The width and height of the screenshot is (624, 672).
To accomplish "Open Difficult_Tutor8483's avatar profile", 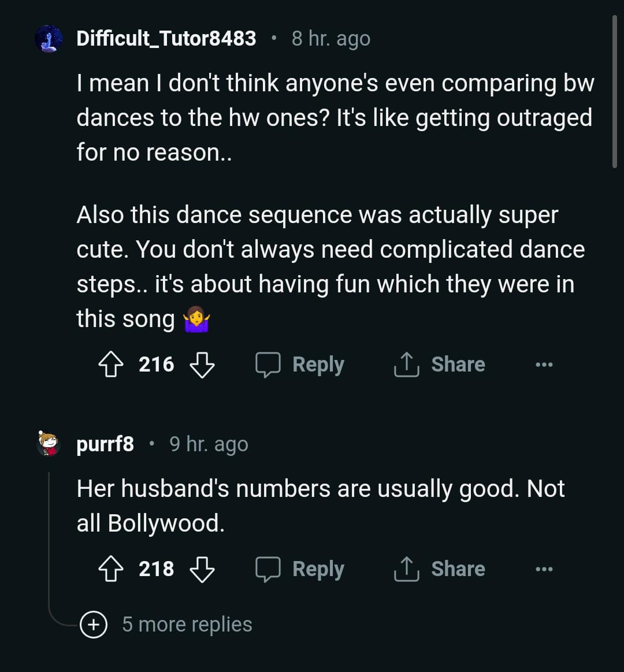I will (x=49, y=39).
